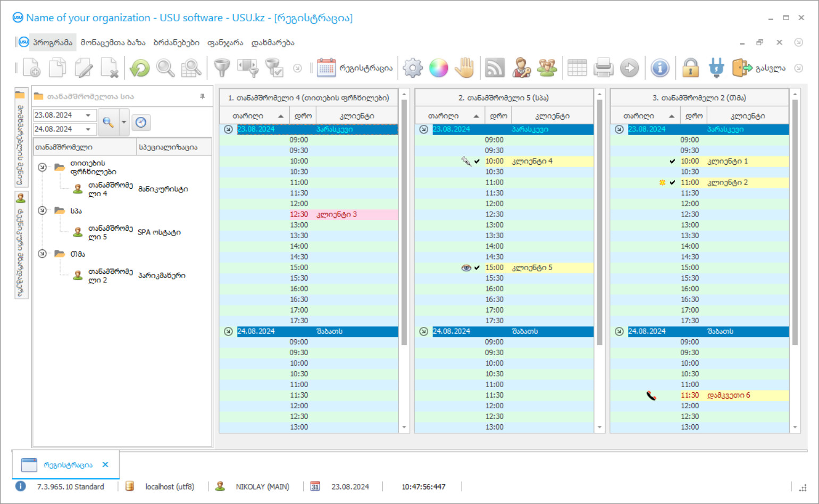
Task: Click the vertical scrollbar of the third schedule
Action: pyautogui.click(x=795, y=222)
